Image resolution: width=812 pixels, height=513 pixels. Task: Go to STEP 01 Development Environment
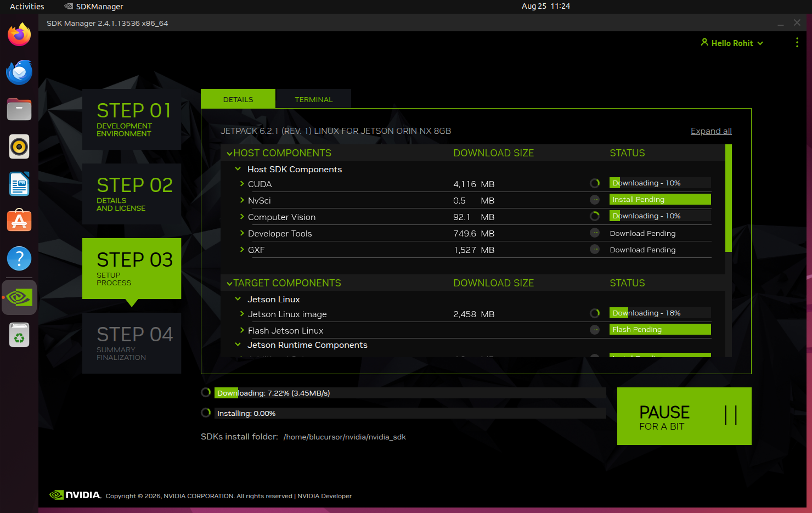click(132, 119)
